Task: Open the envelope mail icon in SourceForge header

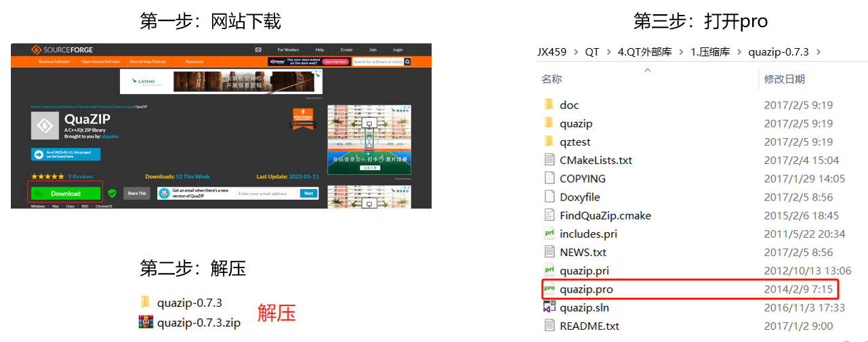Action: coord(258,49)
